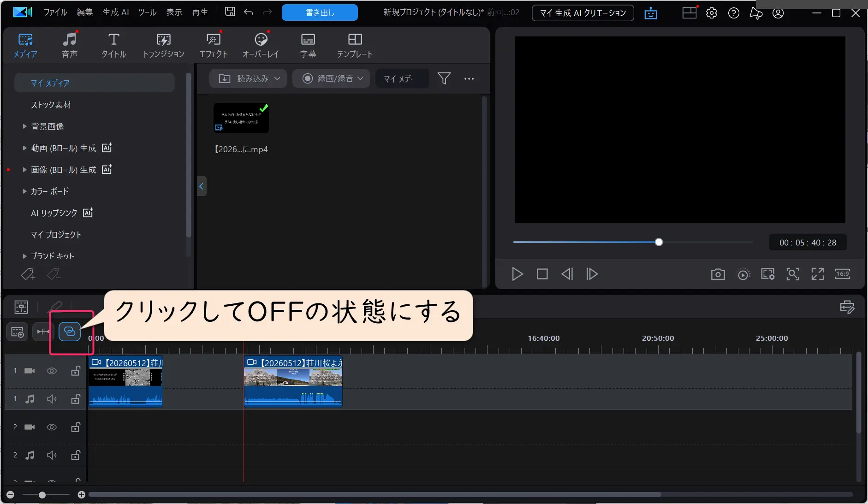Image resolution: width=868 pixels, height=504 pixels.
Task: Open the エフェクト room tab
Action: pyautogui.click(x=214, y=46)
